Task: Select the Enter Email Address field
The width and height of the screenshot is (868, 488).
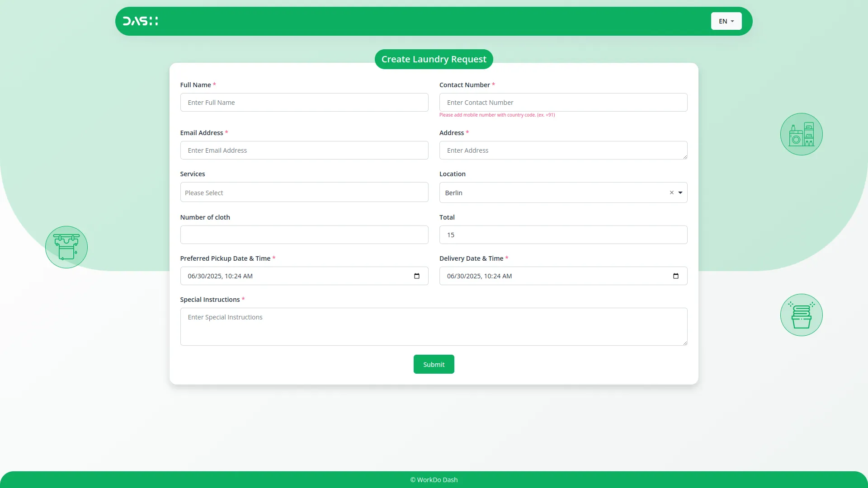Action: [x=304, y=150]
